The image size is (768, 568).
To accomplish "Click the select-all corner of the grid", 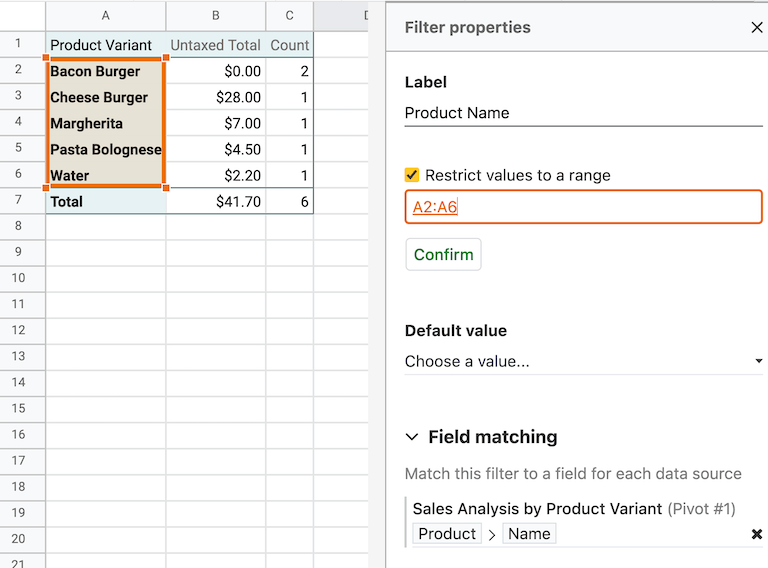I will pos(22,16).
